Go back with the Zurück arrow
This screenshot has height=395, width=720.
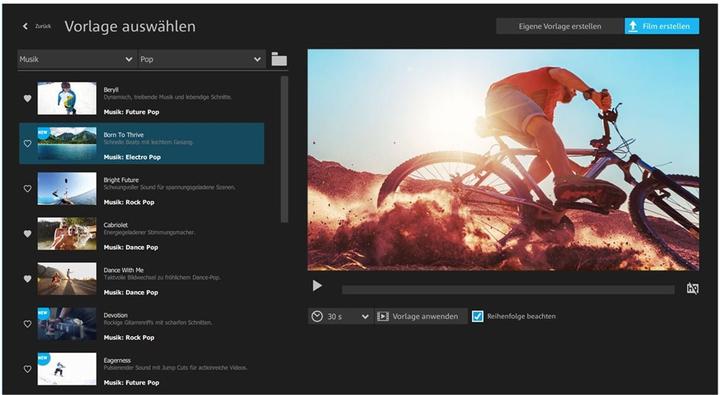tap(25, 26)
